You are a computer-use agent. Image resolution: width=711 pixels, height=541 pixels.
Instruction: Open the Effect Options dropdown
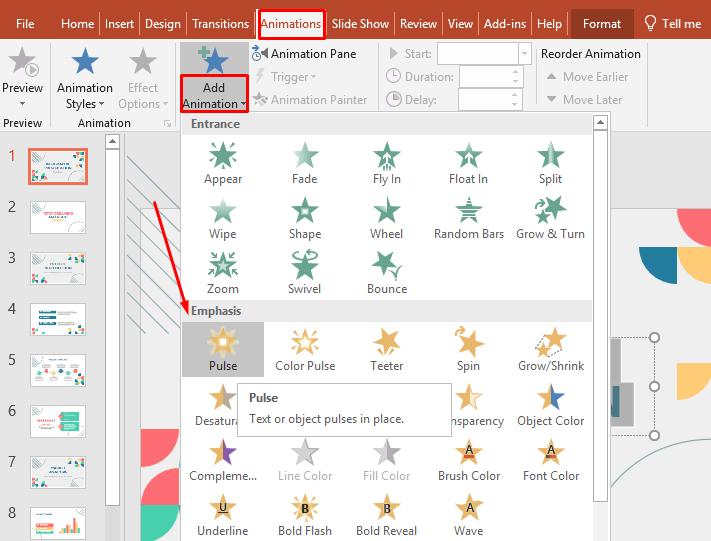143,78
